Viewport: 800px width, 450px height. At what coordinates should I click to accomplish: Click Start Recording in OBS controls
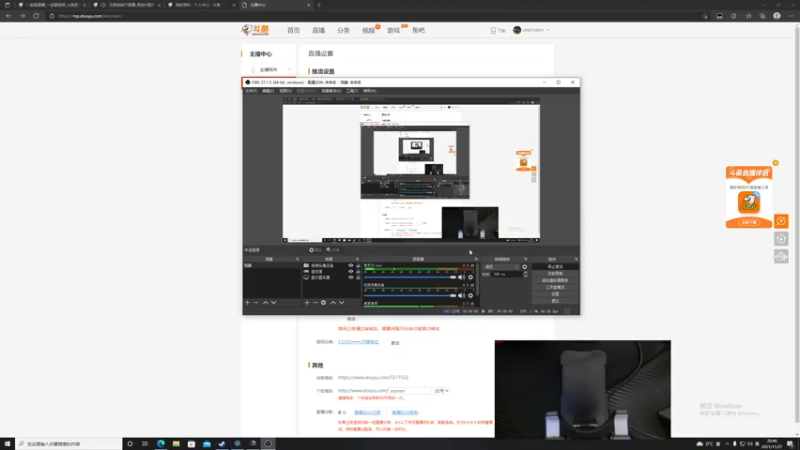point(555,273)
